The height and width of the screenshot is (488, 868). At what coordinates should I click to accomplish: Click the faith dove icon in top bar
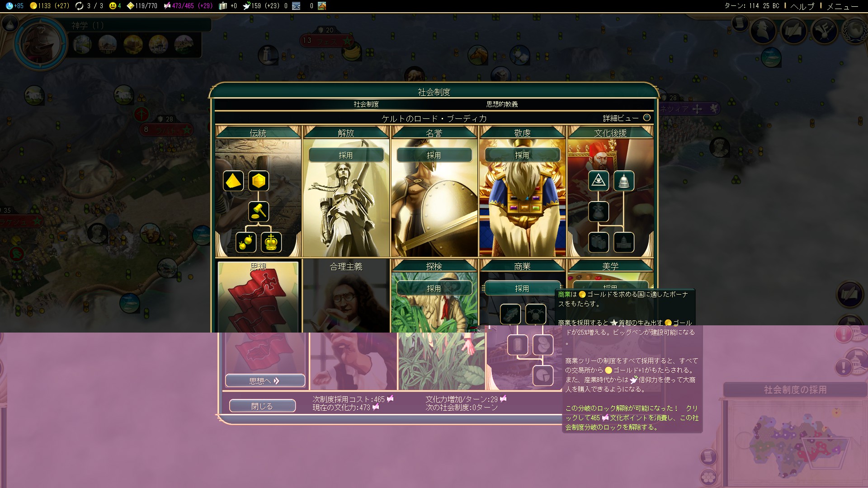point(246,6)
